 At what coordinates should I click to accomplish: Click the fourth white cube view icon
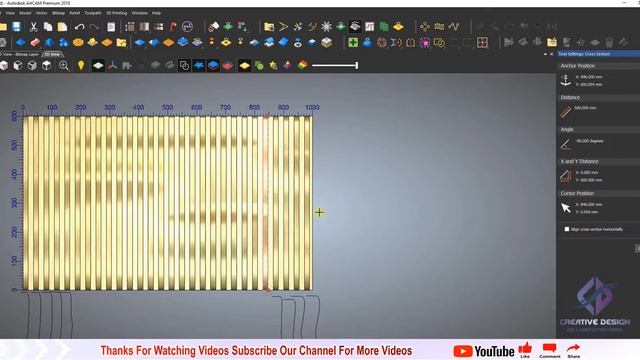click(x=47, y=65)
